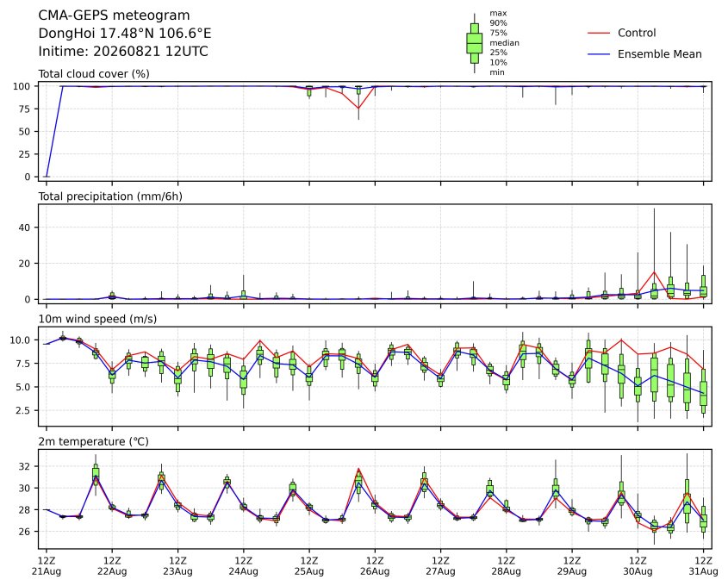This screenshot has width=728, height=586.
Task: Click the '12Z 31Aug' x-axis label
Action: pos(703,566)
